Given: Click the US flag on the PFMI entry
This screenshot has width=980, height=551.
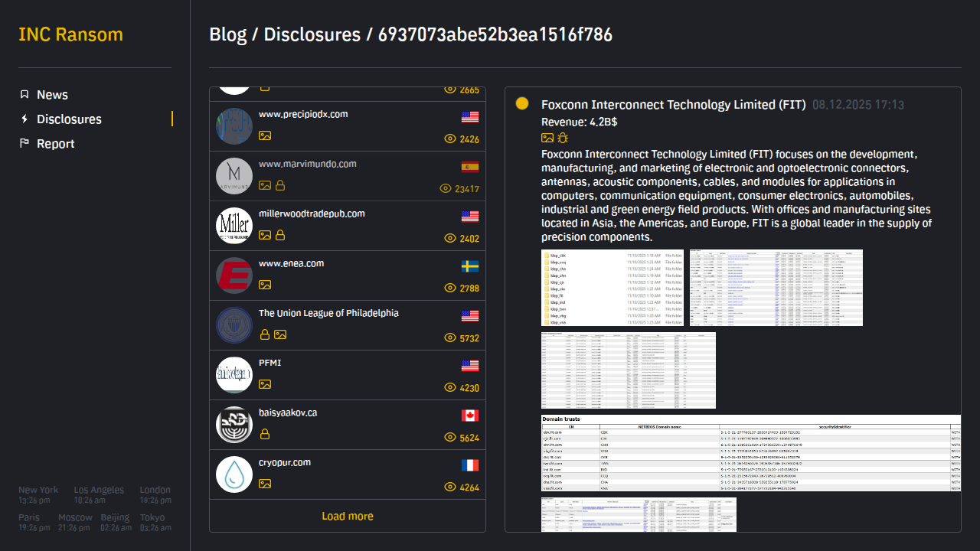Looking at the screenshot, I should [x=470, y=366].
